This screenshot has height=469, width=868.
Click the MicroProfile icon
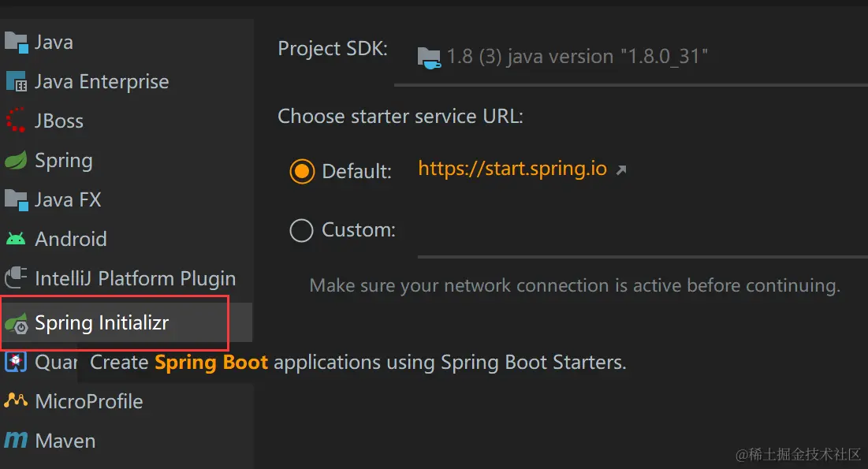16,401
